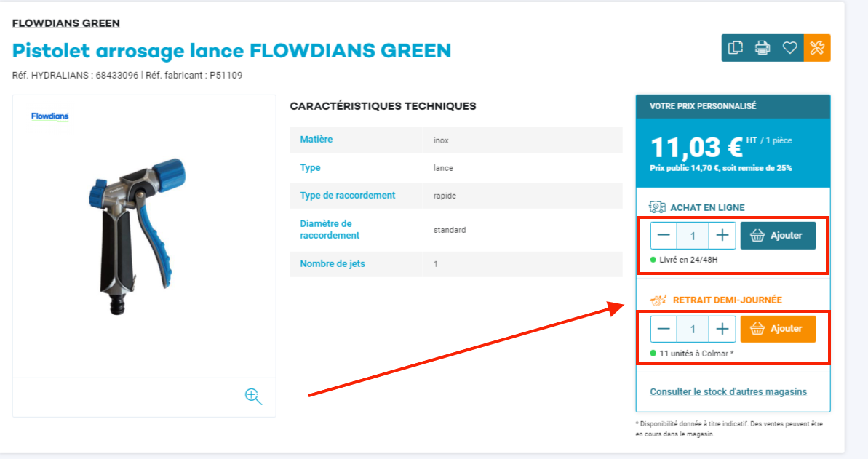Select the 'rapide' value cell
The height and width of the screenshot is (459, 868).
522,196
